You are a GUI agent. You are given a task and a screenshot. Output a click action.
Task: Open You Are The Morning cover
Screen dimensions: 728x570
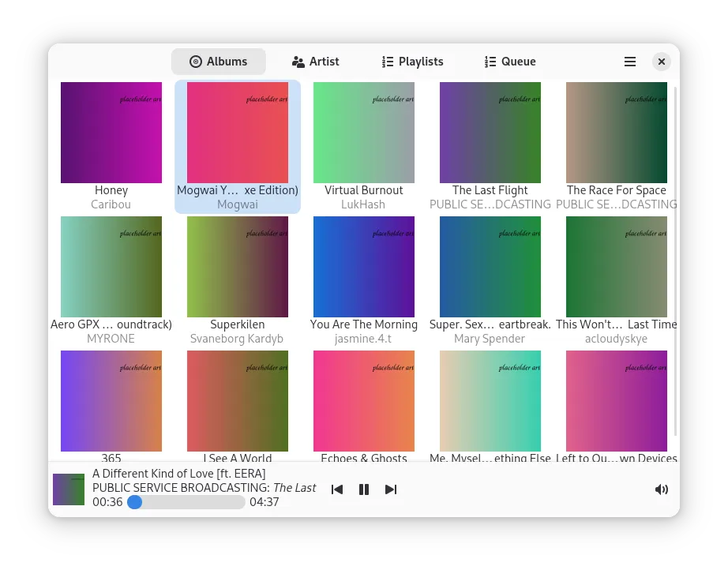pos(364,267)
